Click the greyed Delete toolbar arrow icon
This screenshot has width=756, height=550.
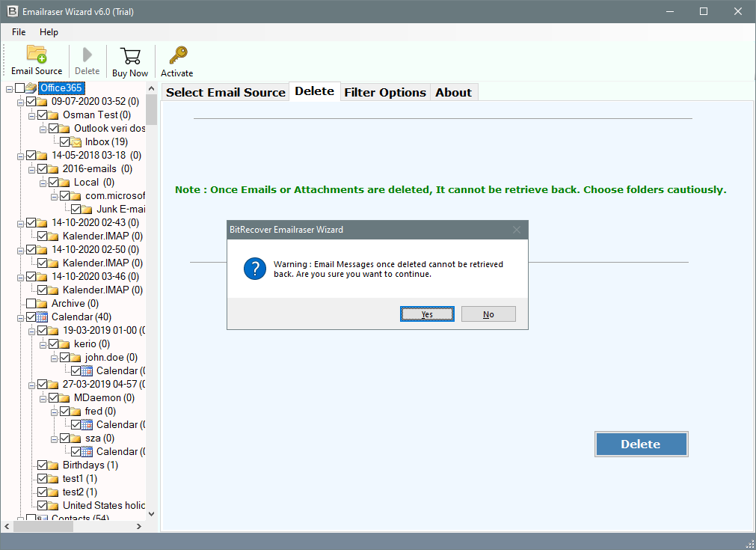click(87, 55)
